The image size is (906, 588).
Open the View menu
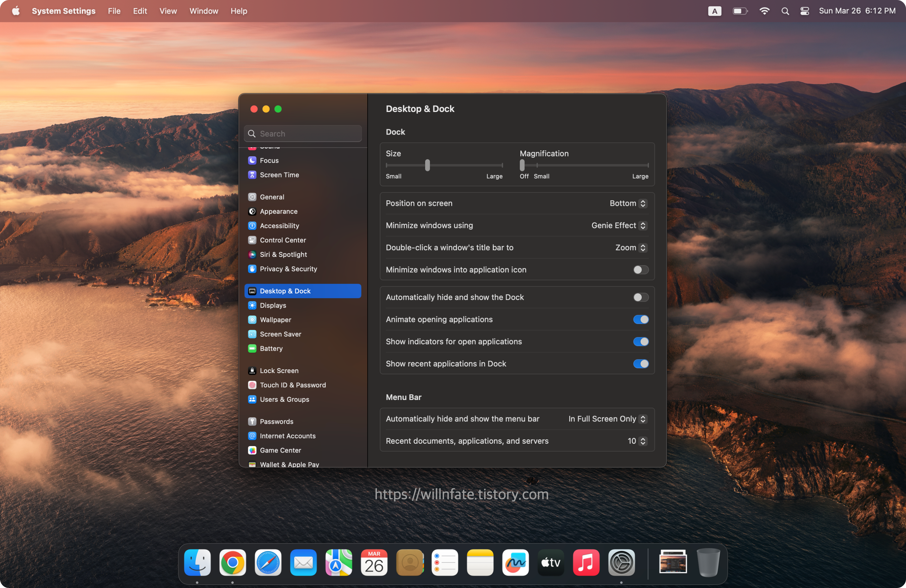[168, 11]
